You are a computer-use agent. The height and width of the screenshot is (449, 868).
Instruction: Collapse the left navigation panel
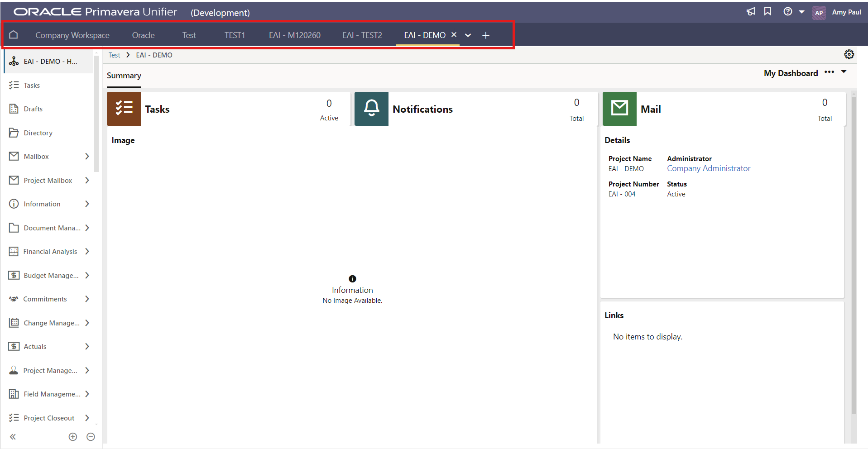point(13,437)
